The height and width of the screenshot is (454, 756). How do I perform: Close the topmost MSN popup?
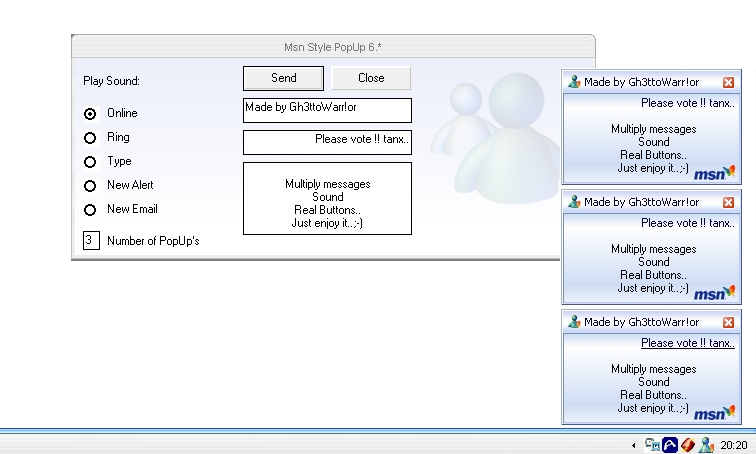click(x=729, y=82)
